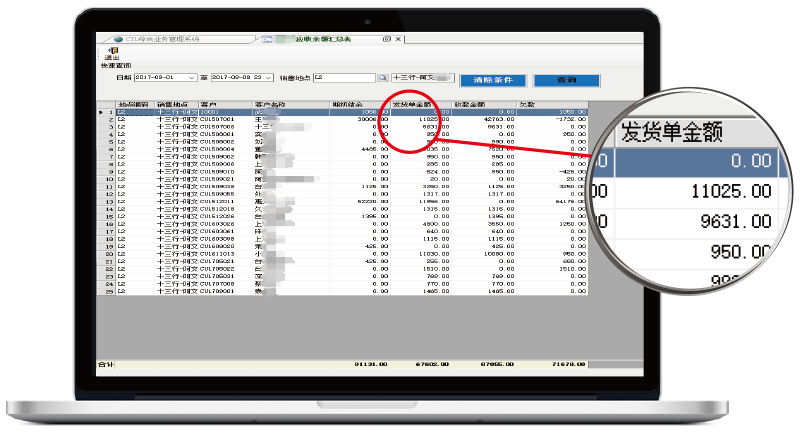
Task: Open the end date dropdown 2017-09-08
Action: [x=269, y=78]
